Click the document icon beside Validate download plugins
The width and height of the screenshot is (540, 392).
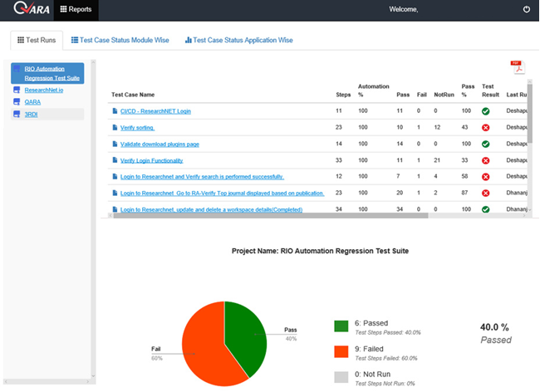click(x=114, y=144)
